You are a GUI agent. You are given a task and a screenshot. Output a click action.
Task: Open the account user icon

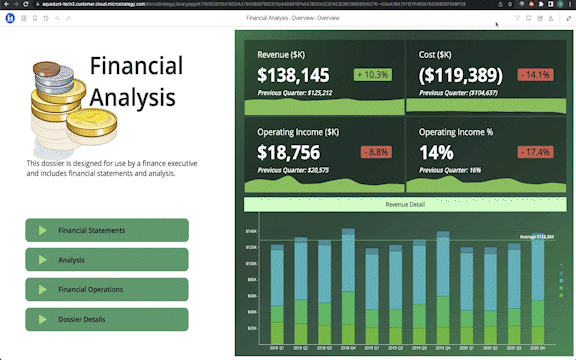click(551, 18)
